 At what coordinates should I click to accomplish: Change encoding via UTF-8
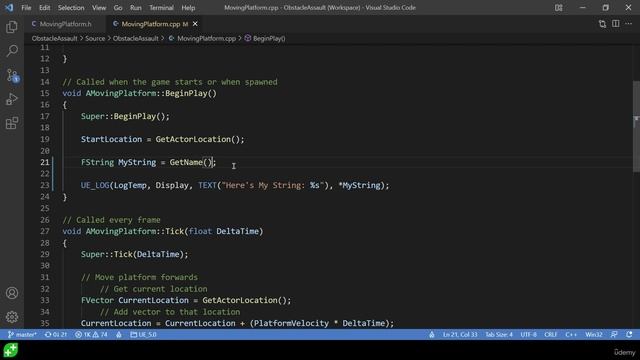pyautogui.click(x=529, y=335)
